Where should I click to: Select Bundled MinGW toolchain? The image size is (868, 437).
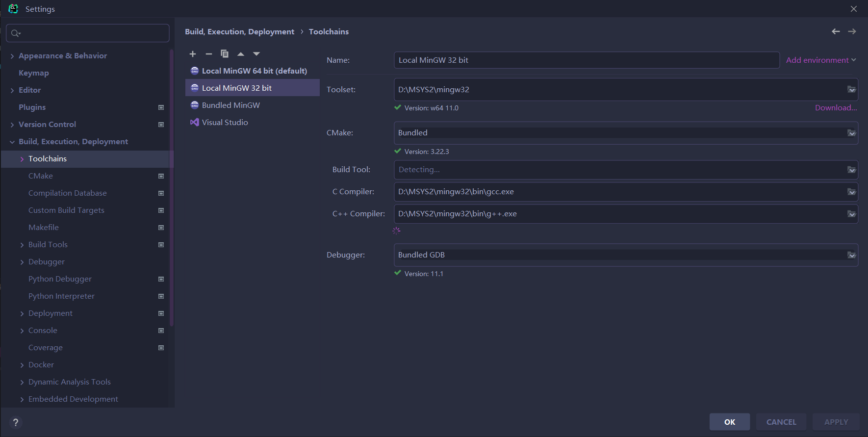[x=252, y=105]
